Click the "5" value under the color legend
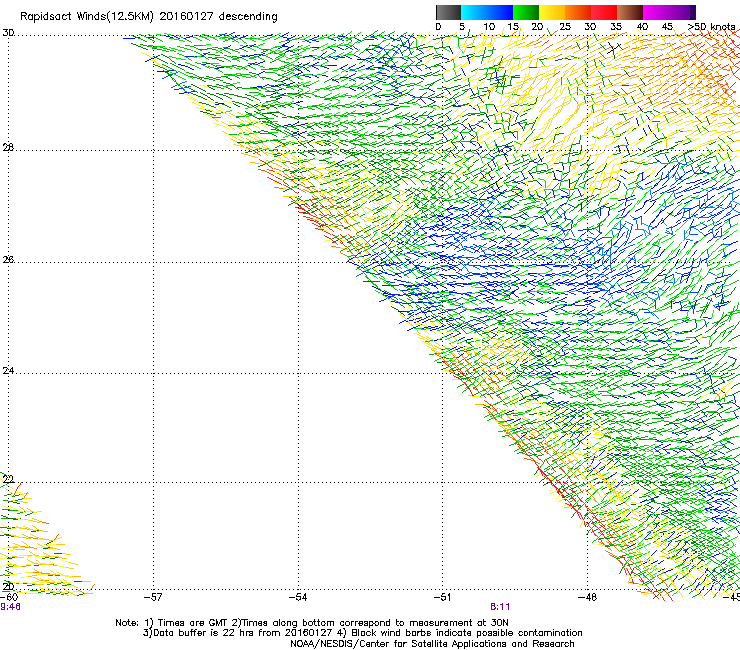The width and height of the screenshot is (740, 650). (x=462, y=27)
